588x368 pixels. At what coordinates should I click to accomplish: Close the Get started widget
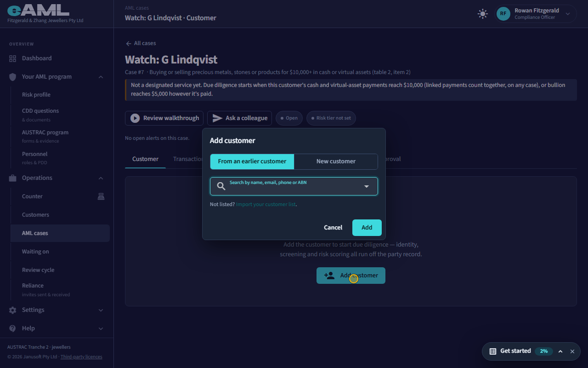572,351
